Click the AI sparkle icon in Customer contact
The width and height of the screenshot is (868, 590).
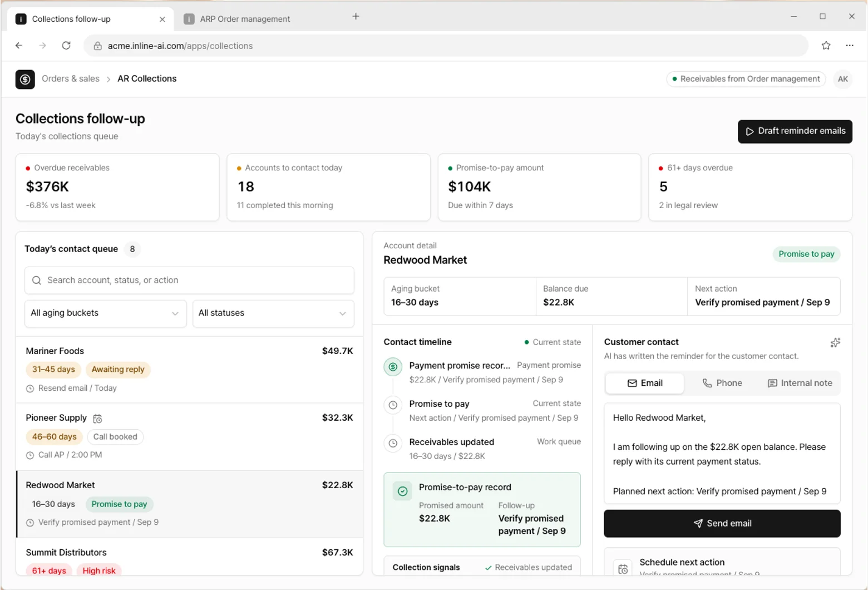tap(835, 342)
